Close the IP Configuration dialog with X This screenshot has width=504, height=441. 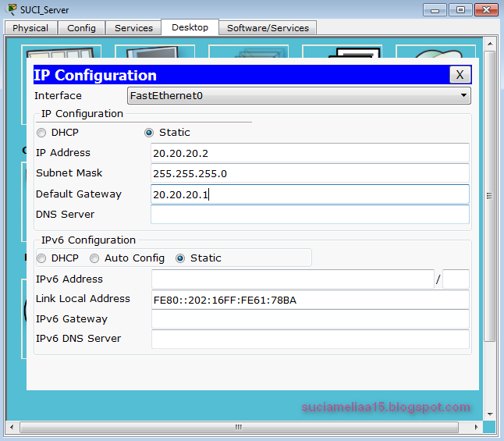coord(460,75)
